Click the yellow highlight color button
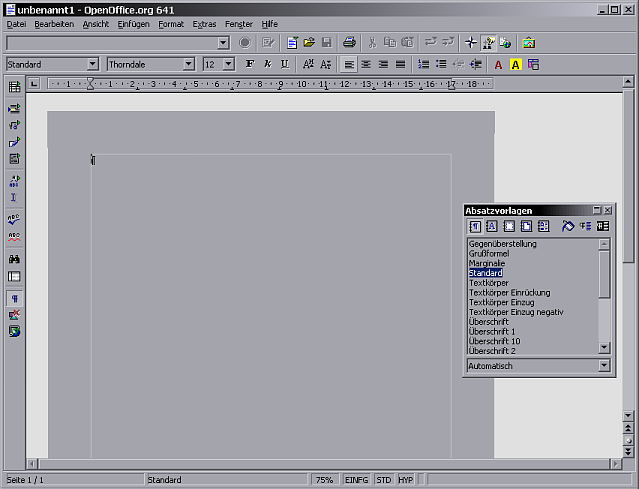639x489 pixels. (x=516, y=64)
